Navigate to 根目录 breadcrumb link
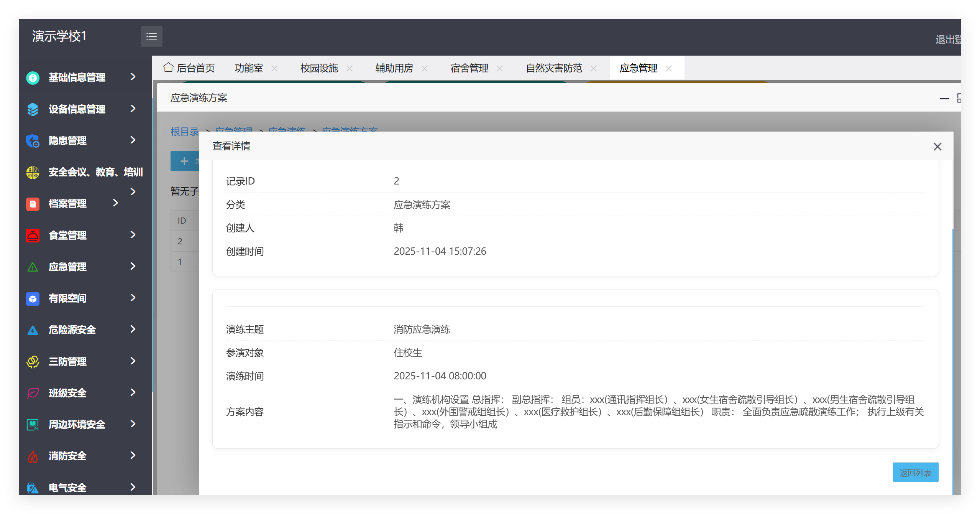980x514 pixels. [184, 131]
